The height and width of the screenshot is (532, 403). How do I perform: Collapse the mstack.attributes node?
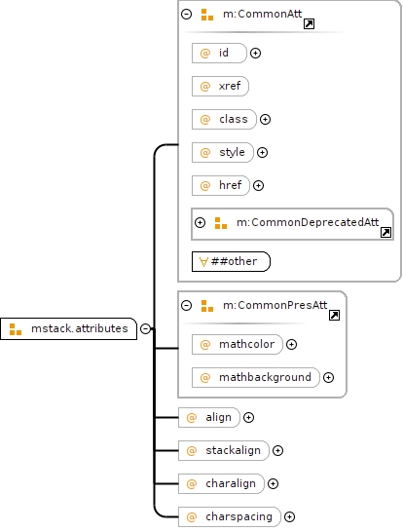click(145, 328)
